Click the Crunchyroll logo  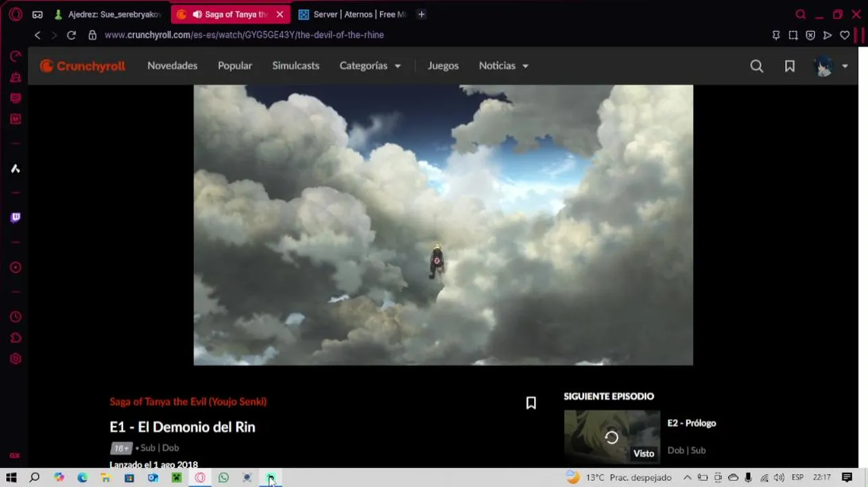pyautogui.click(x=82, y=66)
